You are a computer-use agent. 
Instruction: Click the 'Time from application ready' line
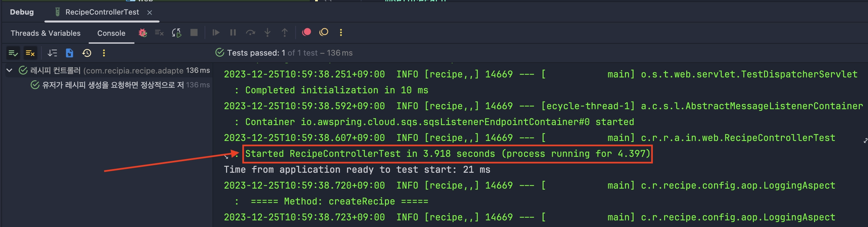tap(357, 170)
